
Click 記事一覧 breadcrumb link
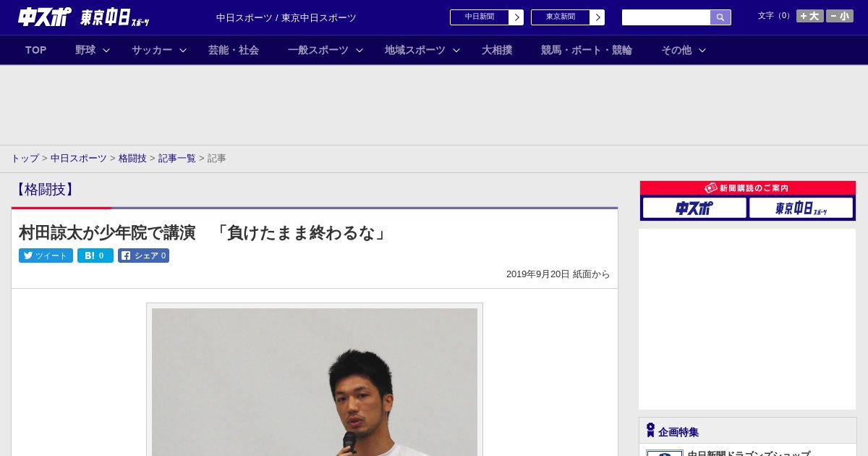pyautogui.click(x=177, y=158)
